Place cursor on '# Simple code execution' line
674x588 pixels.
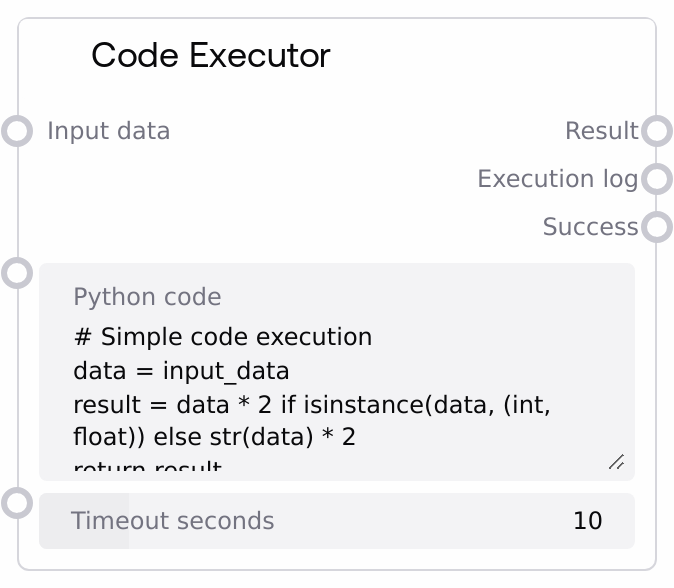tap(222, 337)
